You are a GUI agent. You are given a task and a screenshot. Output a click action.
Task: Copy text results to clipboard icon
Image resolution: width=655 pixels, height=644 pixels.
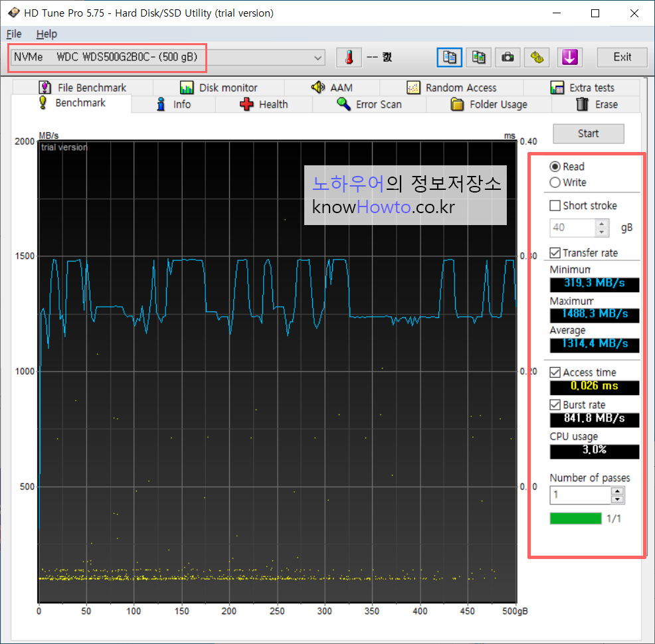coord(450,57)
